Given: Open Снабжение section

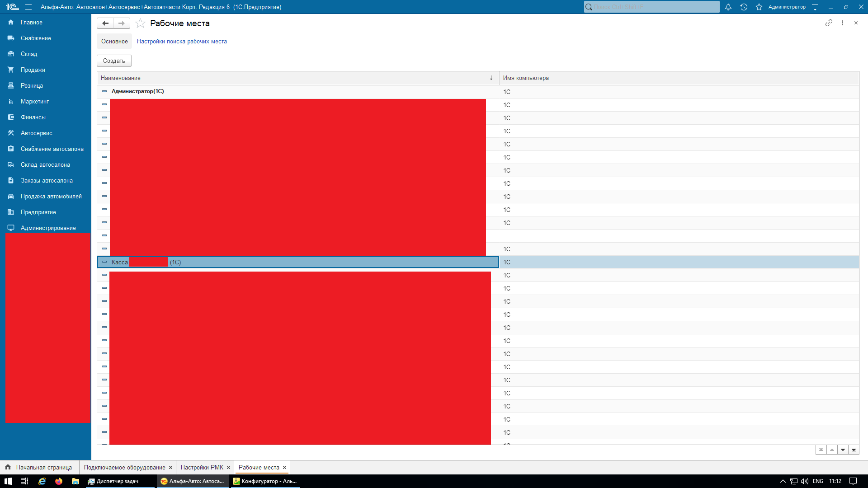Looking at the screenshot, I should coord(36,38).
